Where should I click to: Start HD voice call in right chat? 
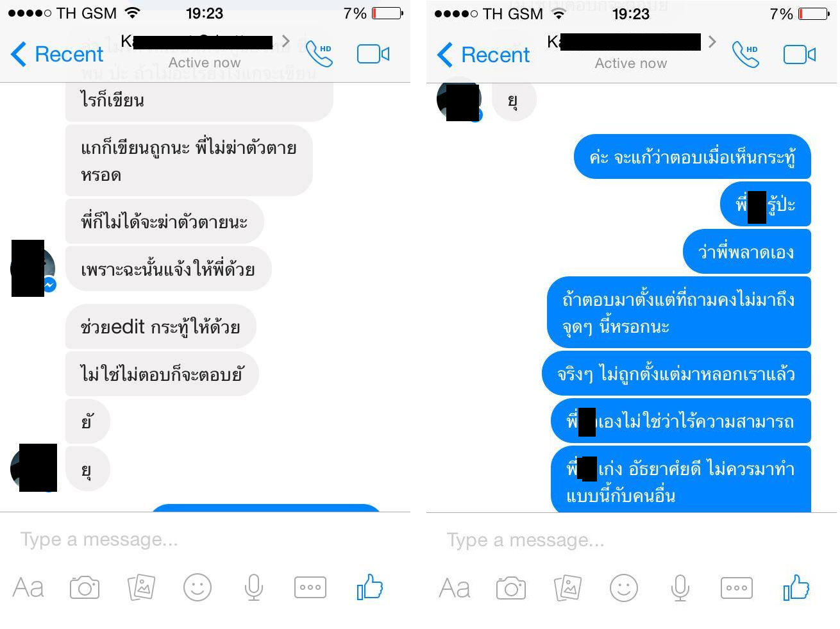[x=746, y=55]
